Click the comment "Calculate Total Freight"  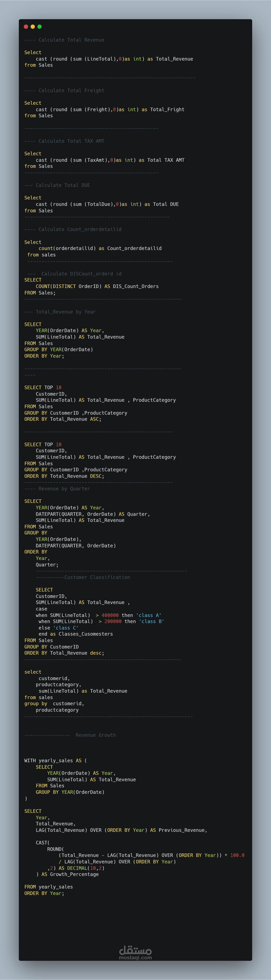pos(64,90)
